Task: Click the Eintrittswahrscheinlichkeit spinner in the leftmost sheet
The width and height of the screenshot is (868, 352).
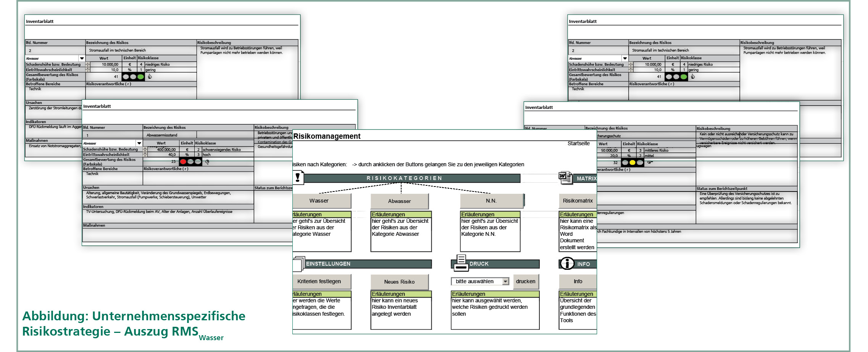Action: [x=88, y=70]
